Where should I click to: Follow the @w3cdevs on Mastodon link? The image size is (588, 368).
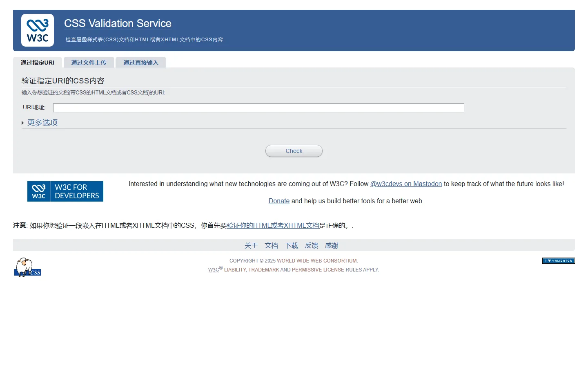(406, 184)
